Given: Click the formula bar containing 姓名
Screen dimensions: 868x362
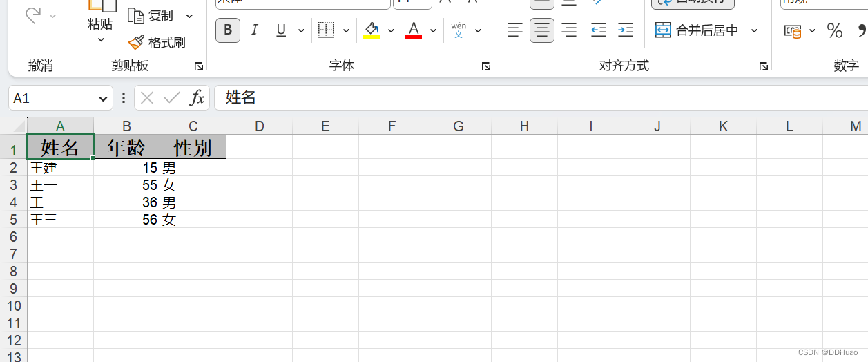Looking at the screenshot, I should coord(541,98).
